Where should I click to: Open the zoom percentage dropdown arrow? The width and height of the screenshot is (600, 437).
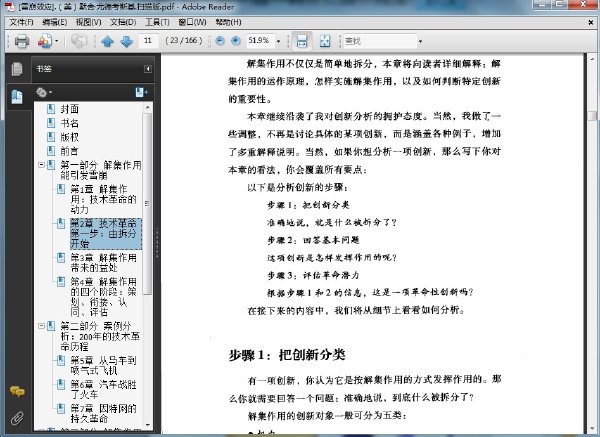click(278, 41)
